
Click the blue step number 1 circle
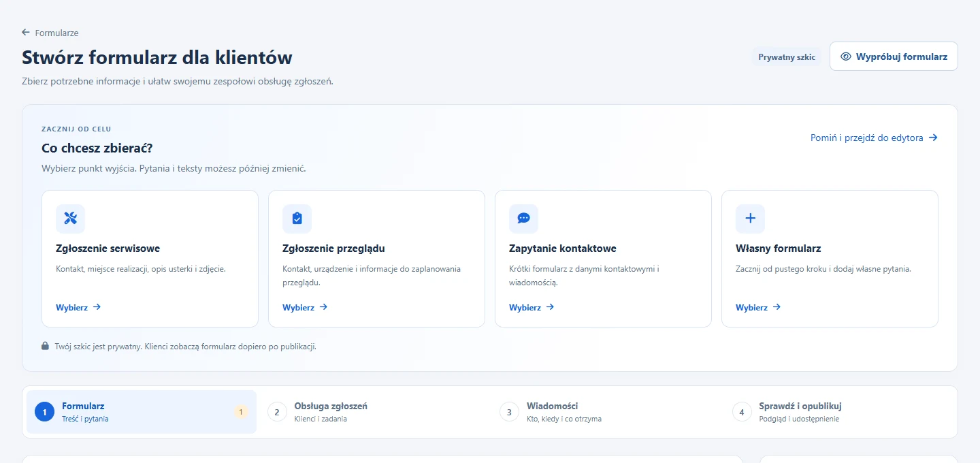44,412
